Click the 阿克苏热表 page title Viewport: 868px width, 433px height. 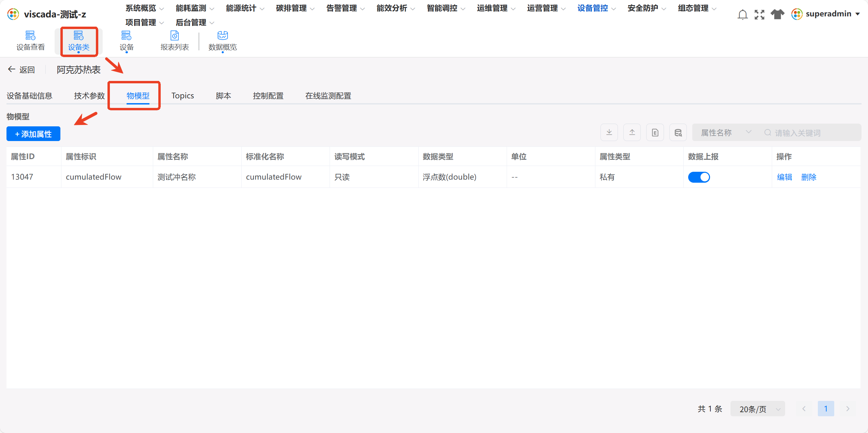(78, 70)
